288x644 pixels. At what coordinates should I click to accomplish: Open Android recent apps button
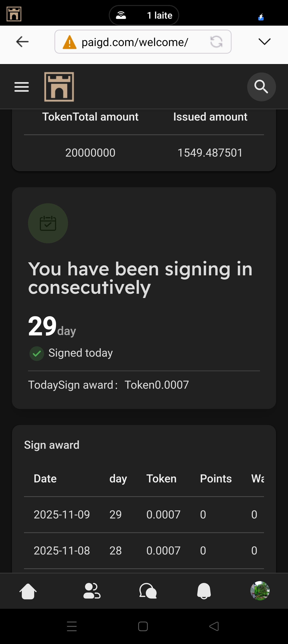point(72,626)
